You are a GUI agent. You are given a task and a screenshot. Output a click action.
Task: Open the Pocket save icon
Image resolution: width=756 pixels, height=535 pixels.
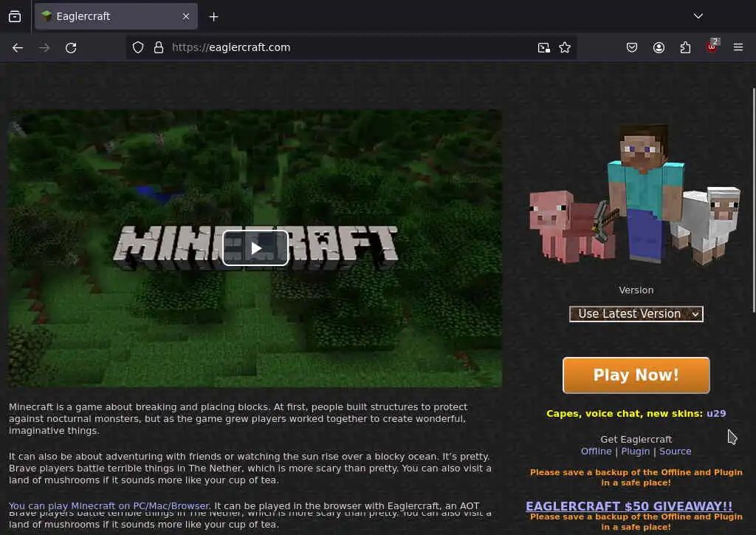coord(632,47)
